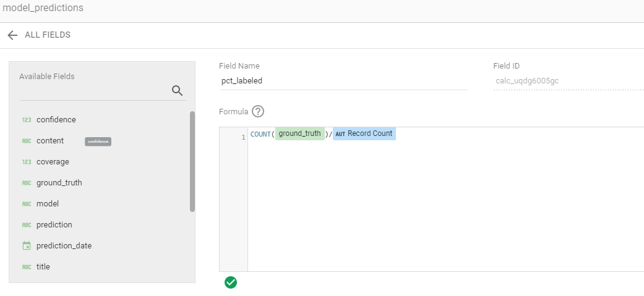Click the ground_truth chip in the formula
The image size is (644, 296).
(x=300, y=133)
